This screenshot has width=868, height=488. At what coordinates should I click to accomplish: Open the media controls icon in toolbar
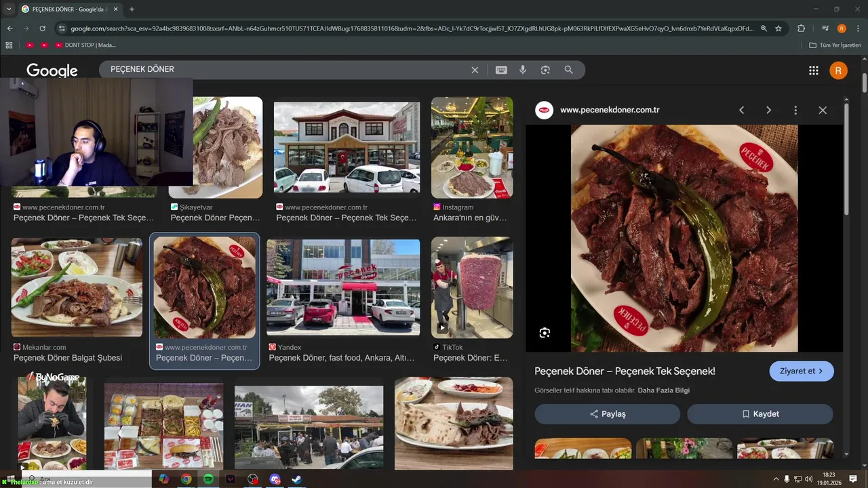(x=825, y=28)
